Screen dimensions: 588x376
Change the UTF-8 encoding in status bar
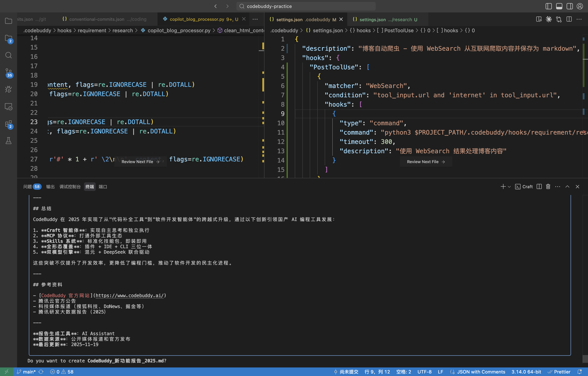coord(424,372)
